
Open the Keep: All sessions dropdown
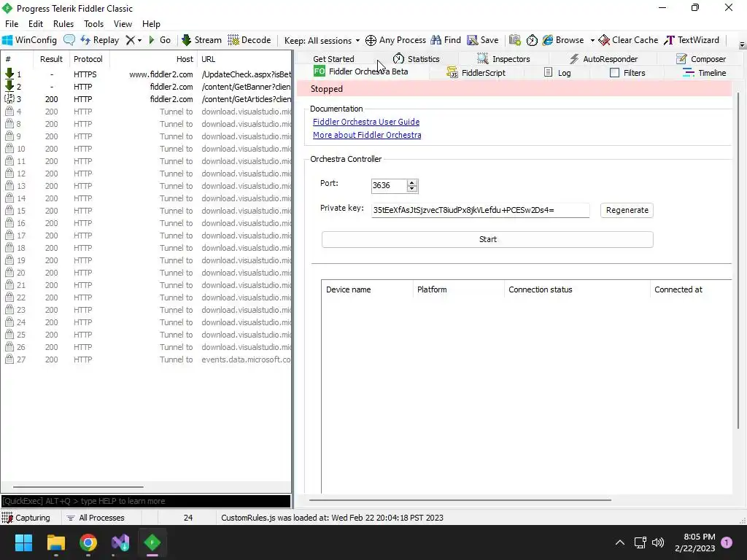click(322, 41)
